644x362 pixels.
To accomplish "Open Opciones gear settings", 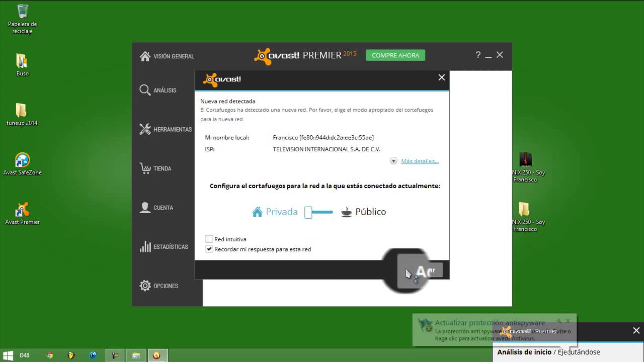I will pos(159,286).
